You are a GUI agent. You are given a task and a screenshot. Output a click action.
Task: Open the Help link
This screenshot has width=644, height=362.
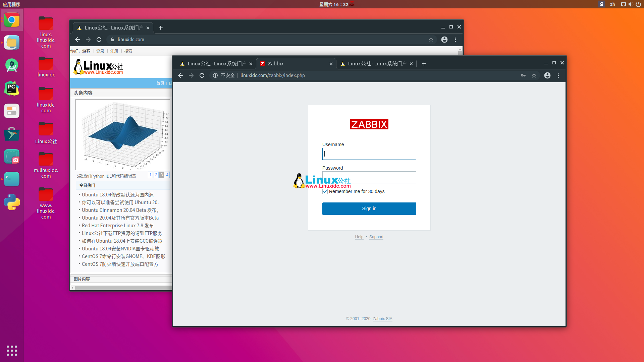click(x=359, y=237)
